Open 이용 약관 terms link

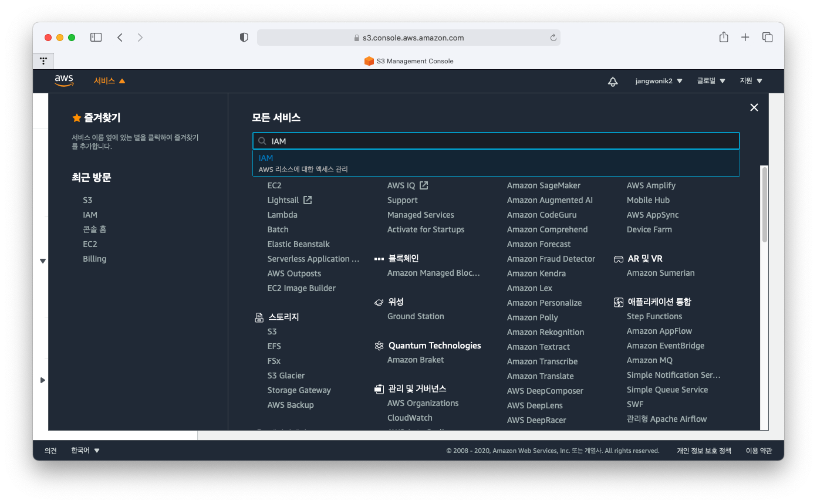[x=759, y=451]
